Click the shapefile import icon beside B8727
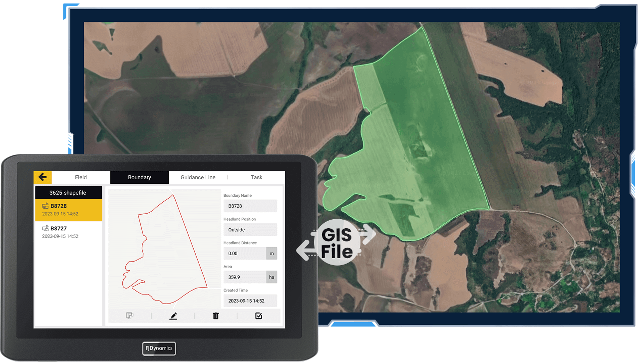This screenshot has height=362, width=644. pos(45,228)
